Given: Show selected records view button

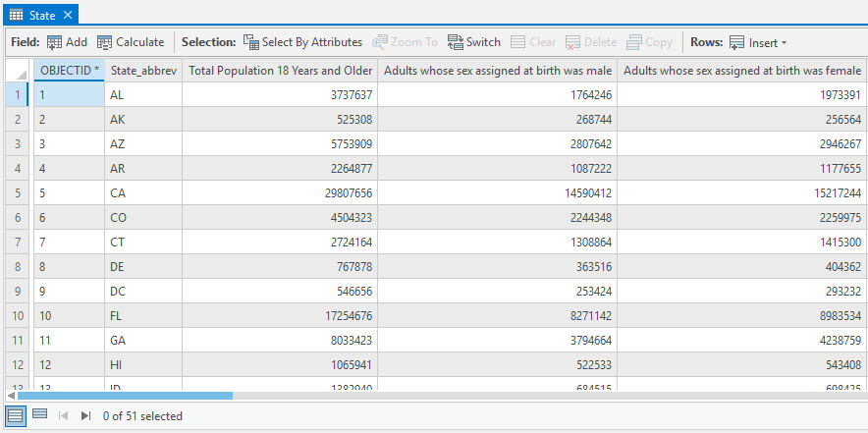Looking at the screenshot, I should [x=40, y=415].
